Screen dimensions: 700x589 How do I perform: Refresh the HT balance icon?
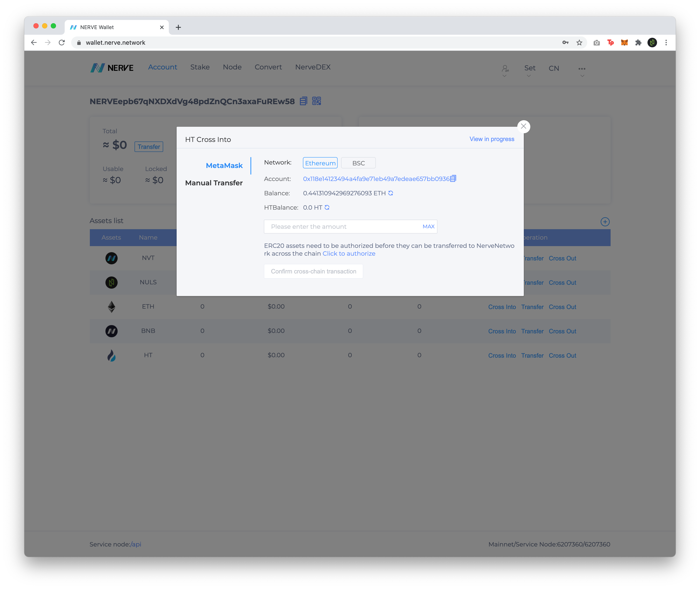pyautogui.click(x=327, y=207)
